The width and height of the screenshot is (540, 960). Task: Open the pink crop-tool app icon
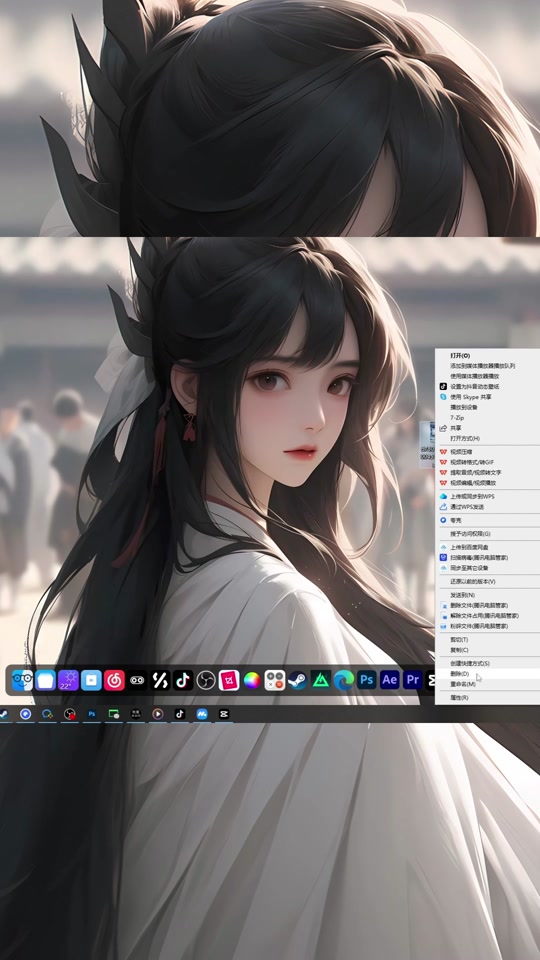229,680
